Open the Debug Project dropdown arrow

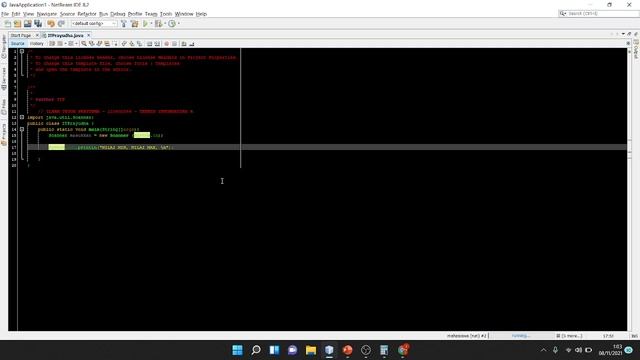click(165, 24)
